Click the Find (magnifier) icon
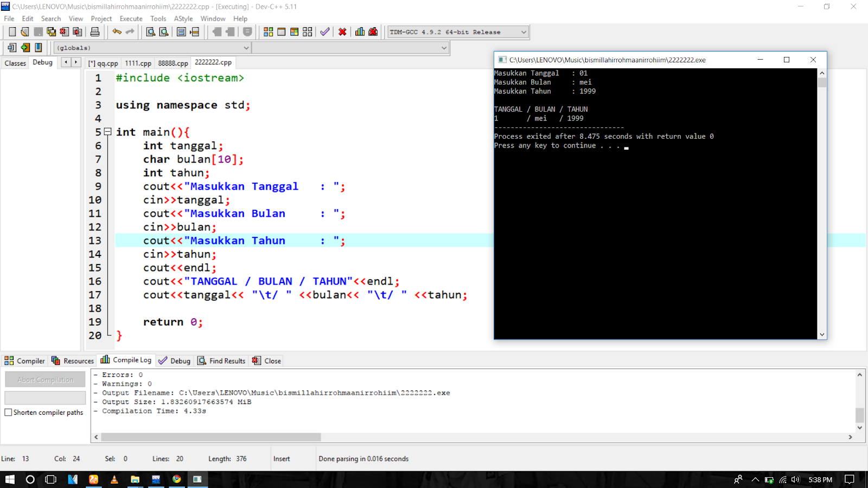This screenshot has width=868, height=488. click(x=151, y=32)
